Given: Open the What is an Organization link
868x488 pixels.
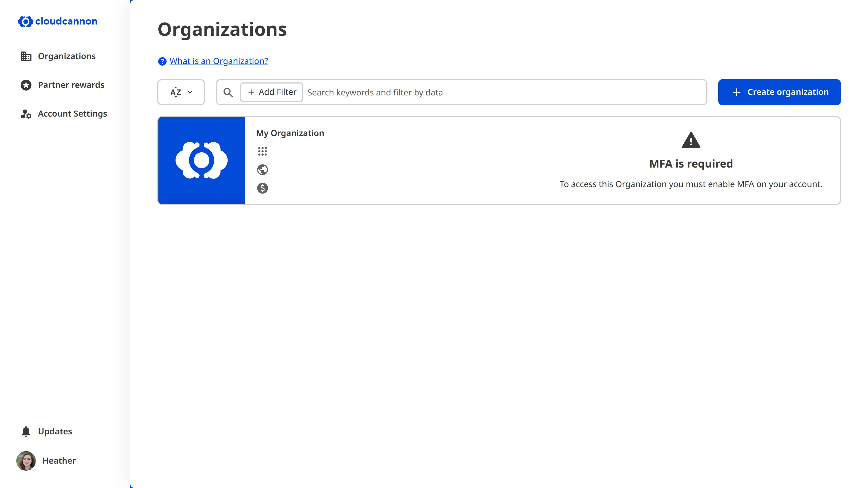Looking at the screenshot, I should [x=218, y=61].
